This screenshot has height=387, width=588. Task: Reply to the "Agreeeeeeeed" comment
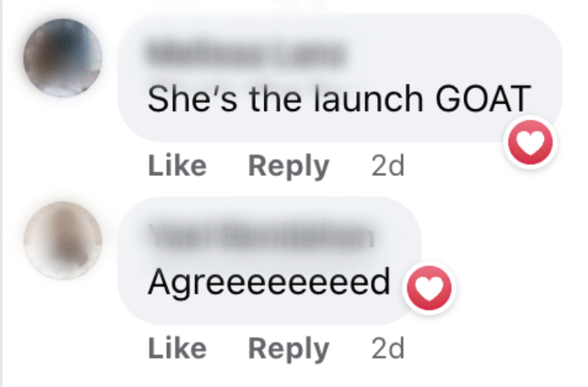(289, 349)
